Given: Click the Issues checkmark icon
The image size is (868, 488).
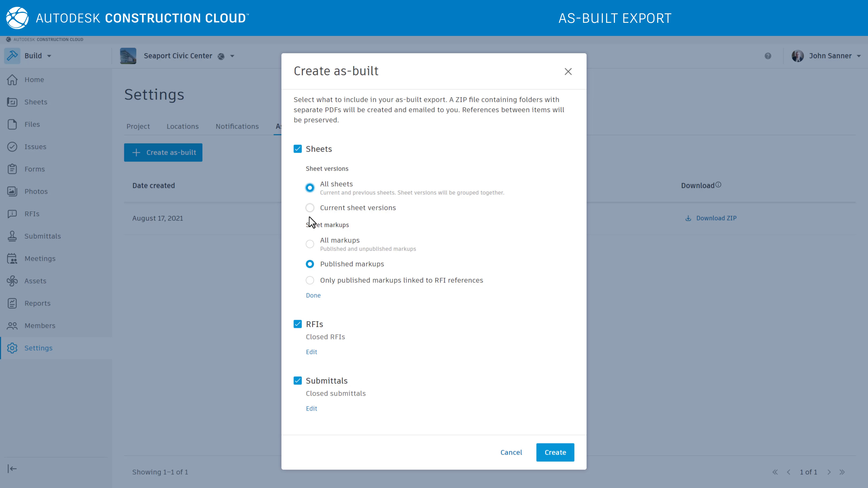Looking at the screenshot, I should (x=12, y=147).
